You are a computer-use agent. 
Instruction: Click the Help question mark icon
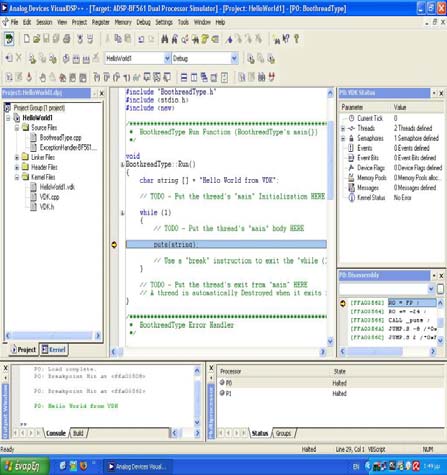point(296,39)
